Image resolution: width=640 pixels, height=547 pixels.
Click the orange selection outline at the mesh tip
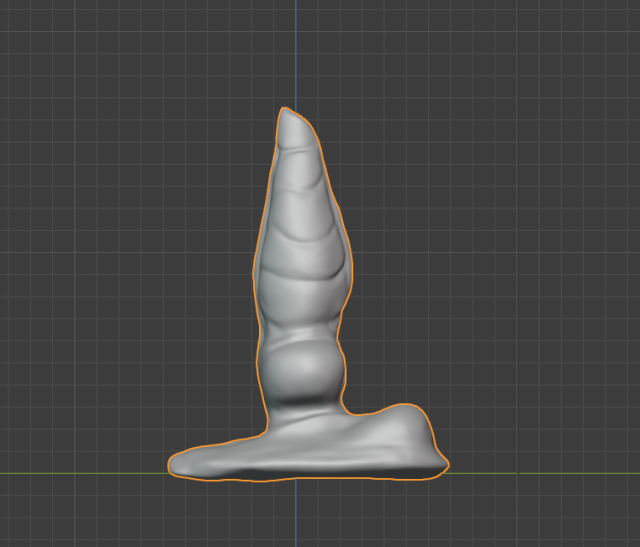[x=285, y=108]
